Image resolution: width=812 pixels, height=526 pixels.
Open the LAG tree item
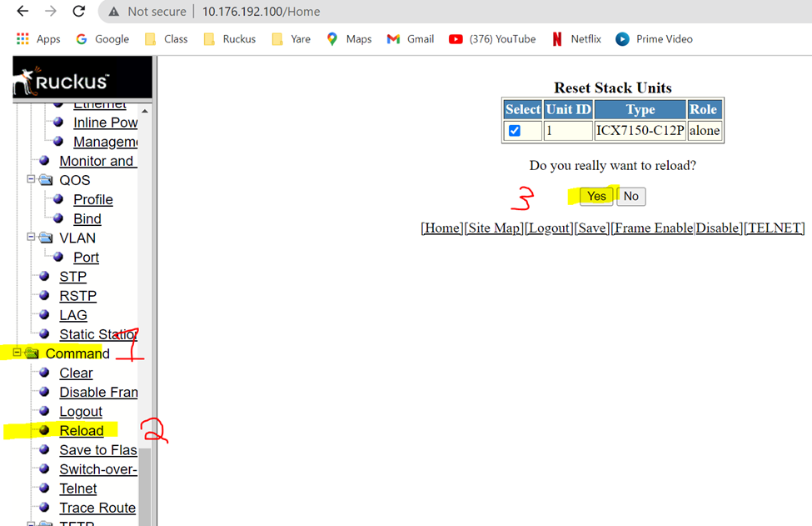73,315
